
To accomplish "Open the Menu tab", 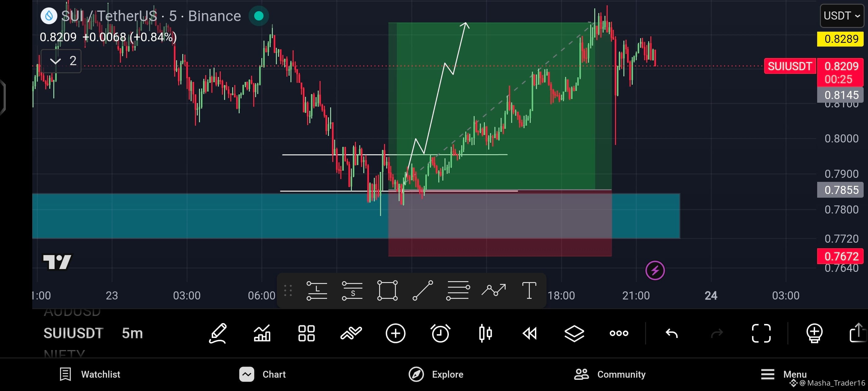I will (783, 375).
